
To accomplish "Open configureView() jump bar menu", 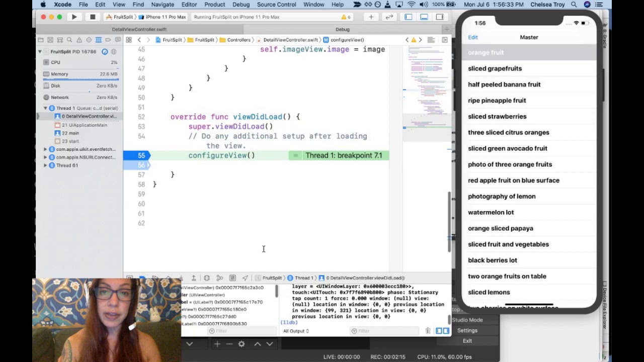I will pyautogui.click(x=344, y=40).
